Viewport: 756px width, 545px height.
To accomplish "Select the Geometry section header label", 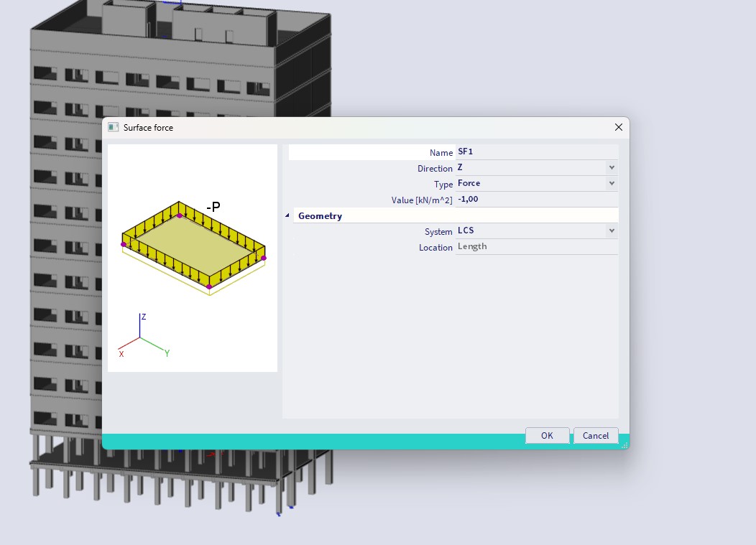I will [320, 215].
